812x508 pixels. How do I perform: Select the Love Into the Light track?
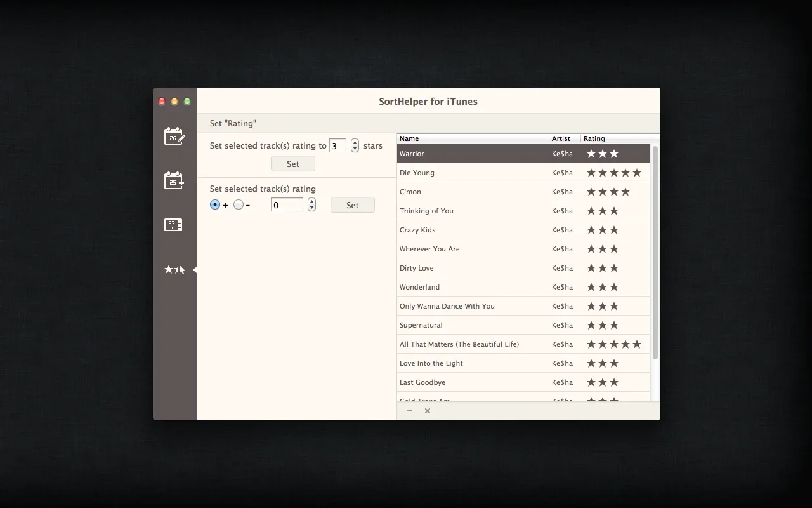[x=524, y=363]
